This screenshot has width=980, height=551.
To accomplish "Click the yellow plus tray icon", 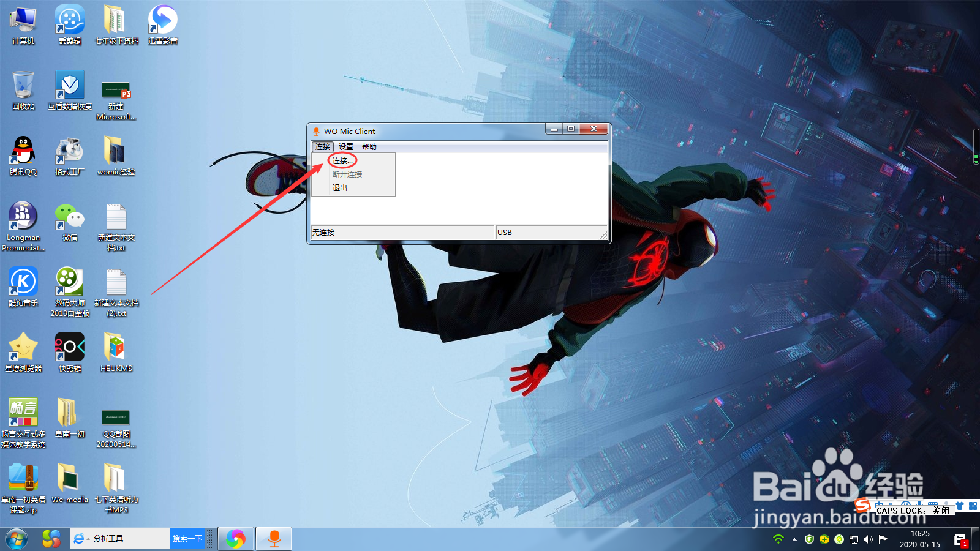I will (824, 539).
